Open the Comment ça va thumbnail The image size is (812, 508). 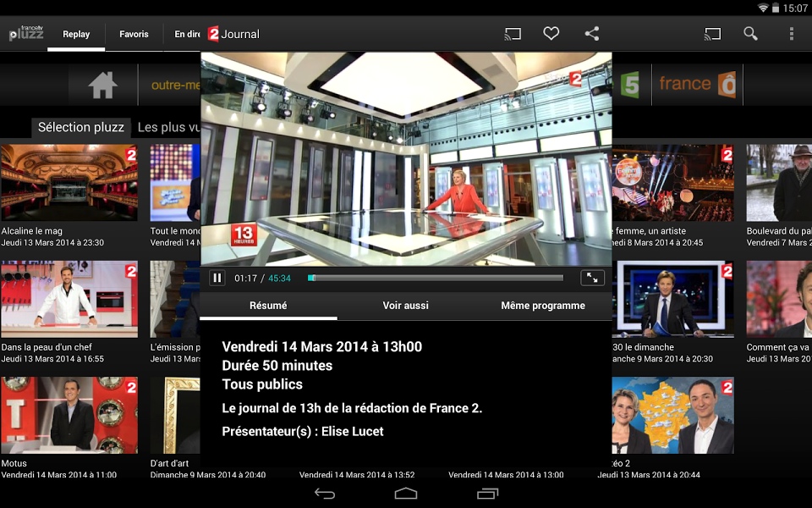point(779,299)
